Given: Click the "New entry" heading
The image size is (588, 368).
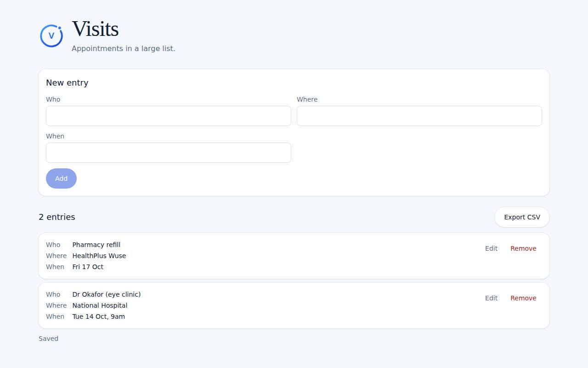Looking at the screenshot, I should (67, 83).
